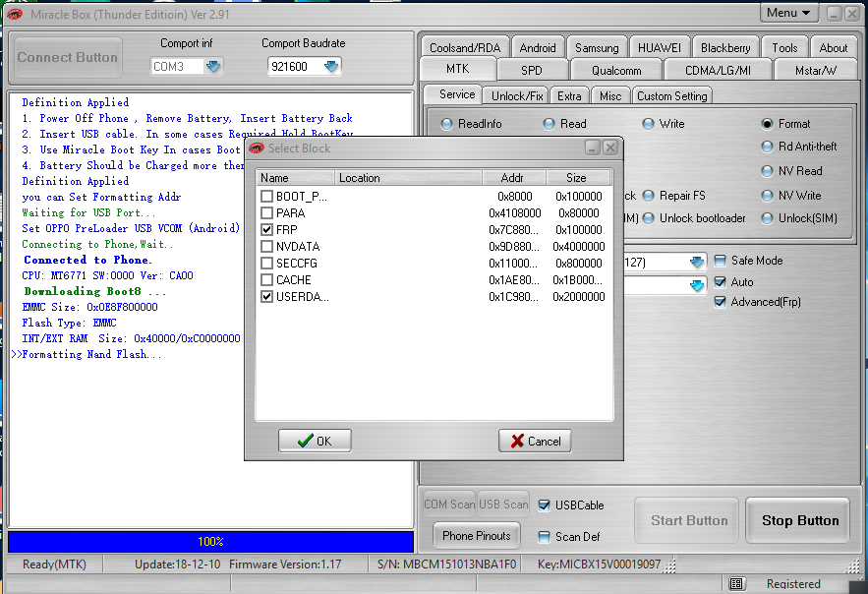The width and height of the screenshot is (868, 594).
Task: Select the ReadInfo radio button
Action: 446,124
